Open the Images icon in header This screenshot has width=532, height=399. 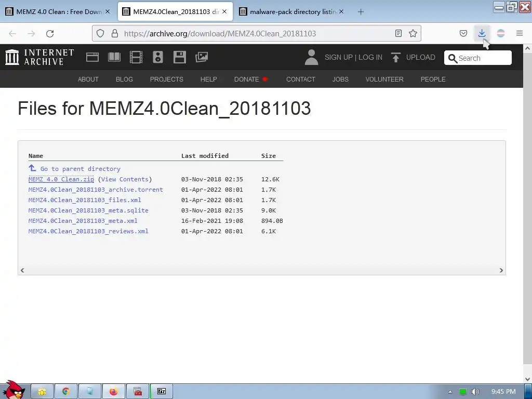tap(202, 57)
